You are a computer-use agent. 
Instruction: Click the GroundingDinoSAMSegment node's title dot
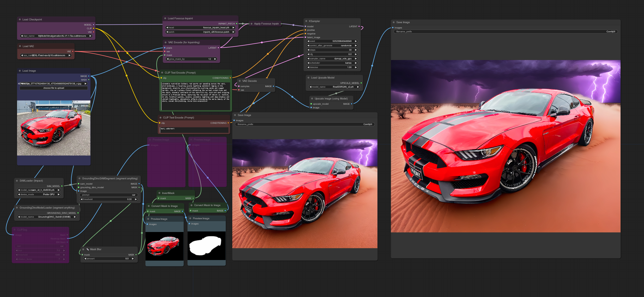80,179
